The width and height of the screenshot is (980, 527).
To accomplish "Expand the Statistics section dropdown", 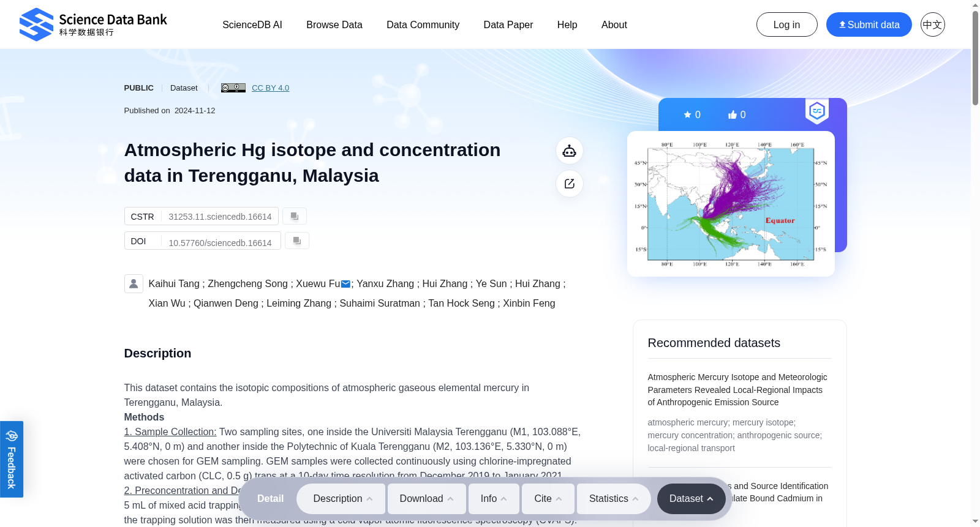I will coord(614,499).
